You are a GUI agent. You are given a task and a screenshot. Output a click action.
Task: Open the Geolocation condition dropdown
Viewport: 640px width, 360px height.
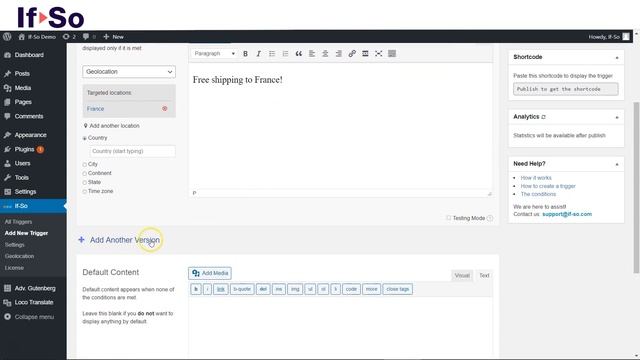pyautogui.click(x=129, y=72)
